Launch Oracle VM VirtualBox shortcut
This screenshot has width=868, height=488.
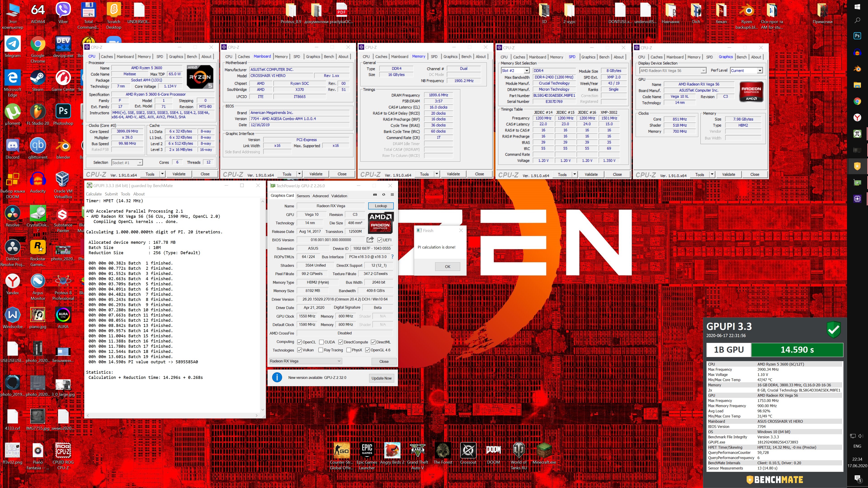[x=63, y=185]
